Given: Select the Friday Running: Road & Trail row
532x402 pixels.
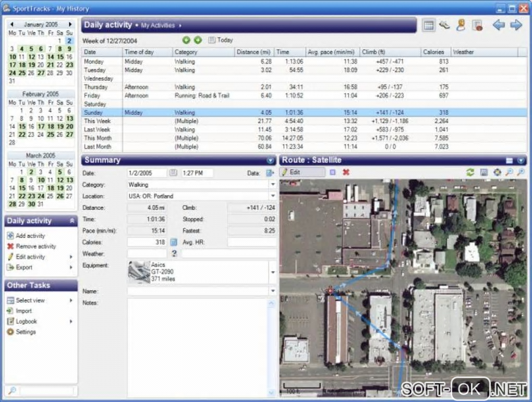Looking at the screenshot, I should [x=305, y=95].
